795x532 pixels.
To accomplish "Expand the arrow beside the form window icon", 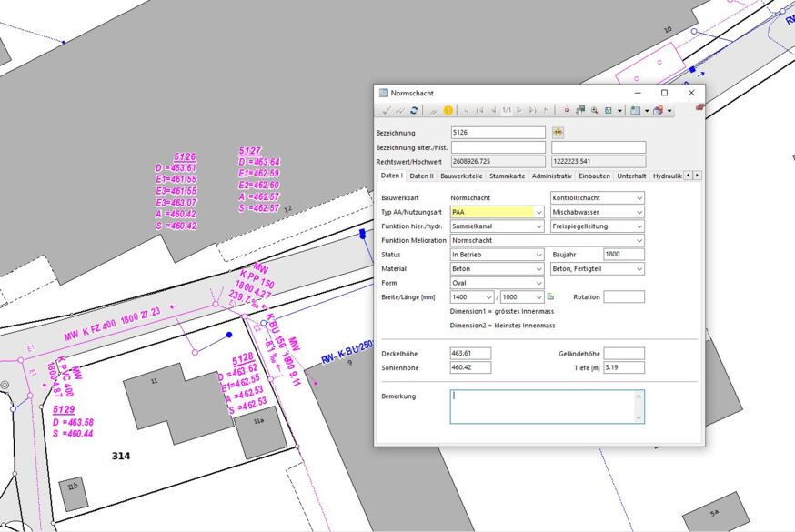I will coord(647,111).
